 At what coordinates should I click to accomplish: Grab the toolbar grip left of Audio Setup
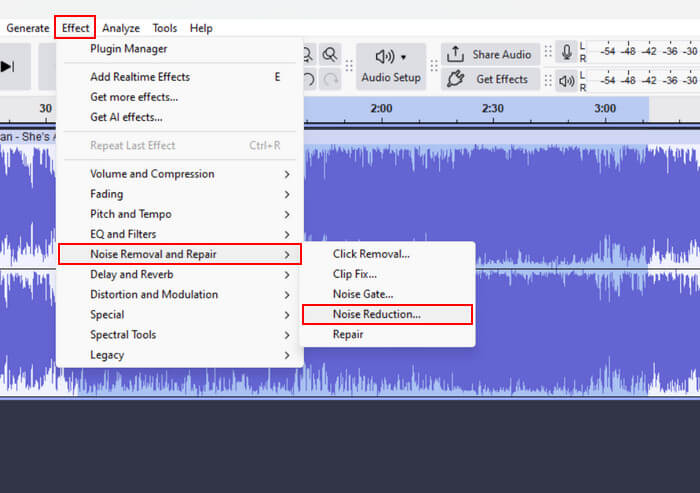[349, 66]
